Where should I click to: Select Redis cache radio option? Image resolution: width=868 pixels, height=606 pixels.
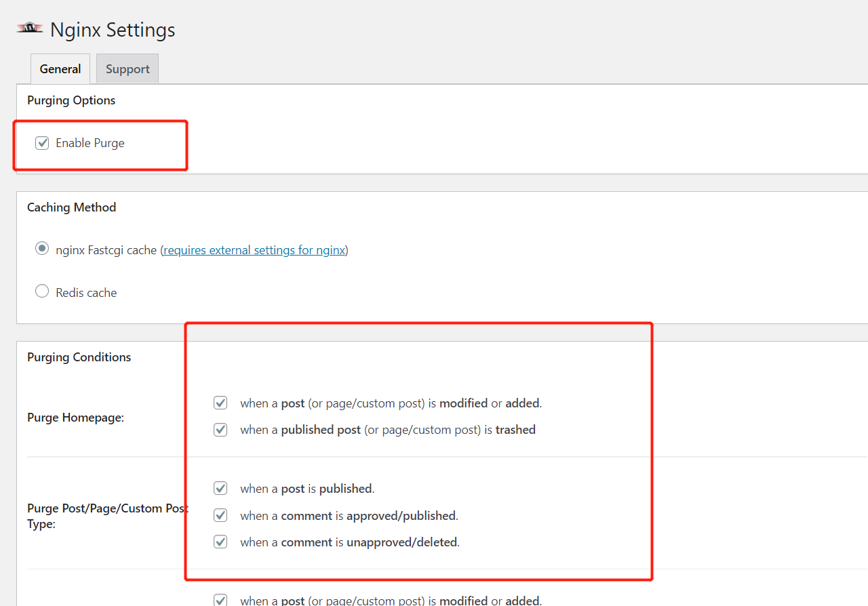tap(42, 291)
